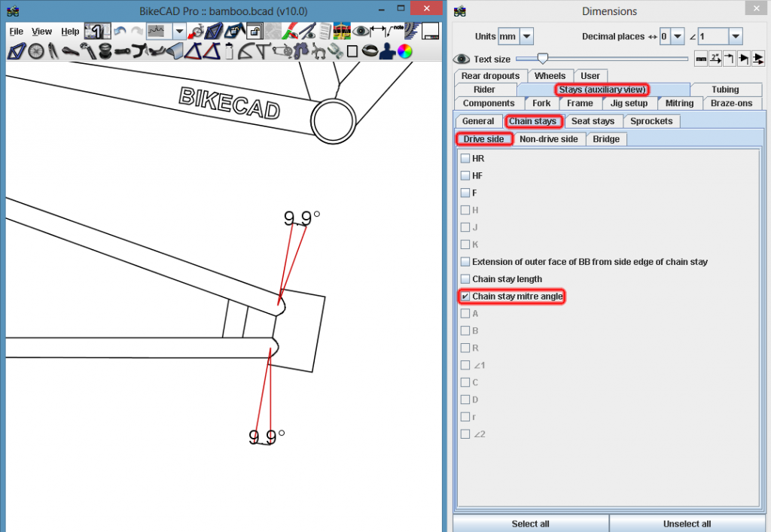
Task: Open the frame icon in the bottom toolbar row
Action: click(x=16, y=51)
